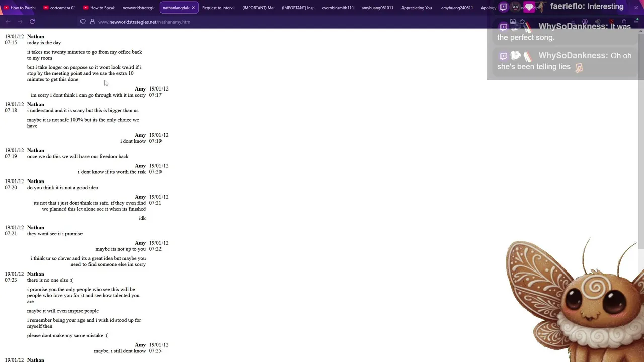This screenshot has width=644, height=362.
Task: Click the Nathan sender name at 07:23
Action: [36, 274]
